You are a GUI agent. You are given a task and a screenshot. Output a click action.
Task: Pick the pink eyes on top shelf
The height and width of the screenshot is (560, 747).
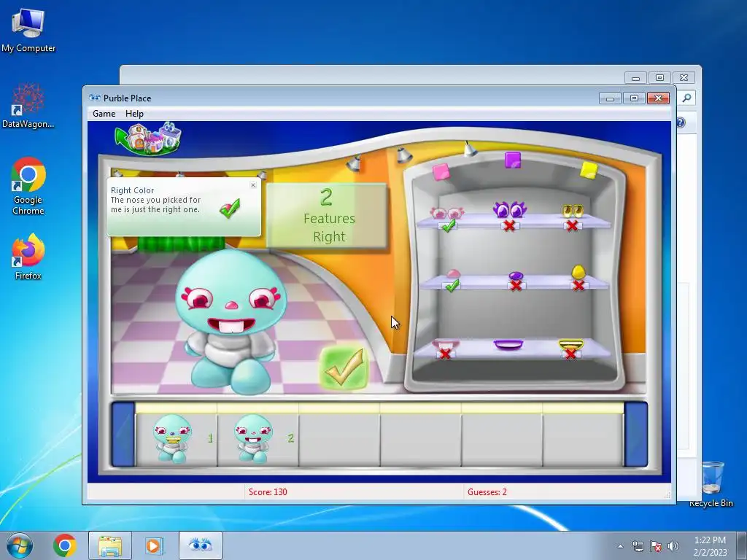coord(447,212)
